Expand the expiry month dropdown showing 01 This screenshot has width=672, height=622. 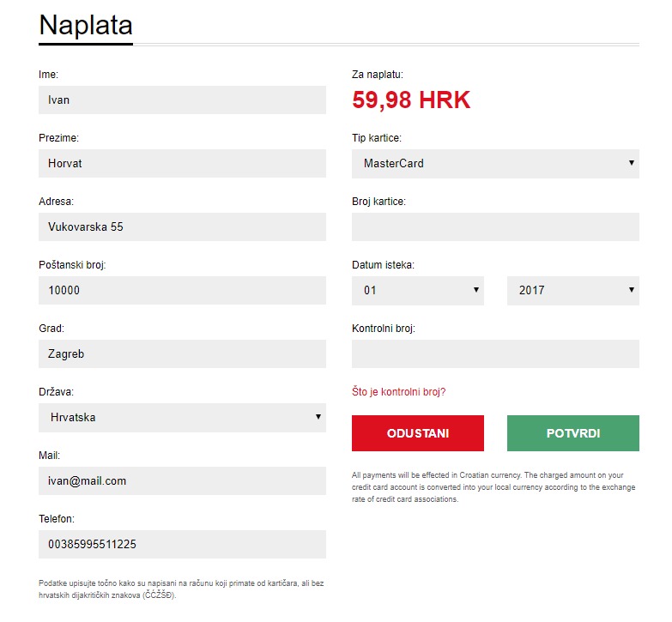417,291
